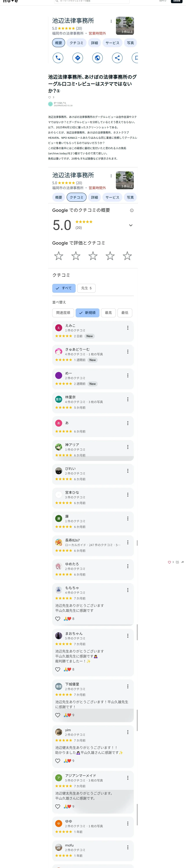Click the directions arrow icon beside the phone icon

tap(78, 58)
